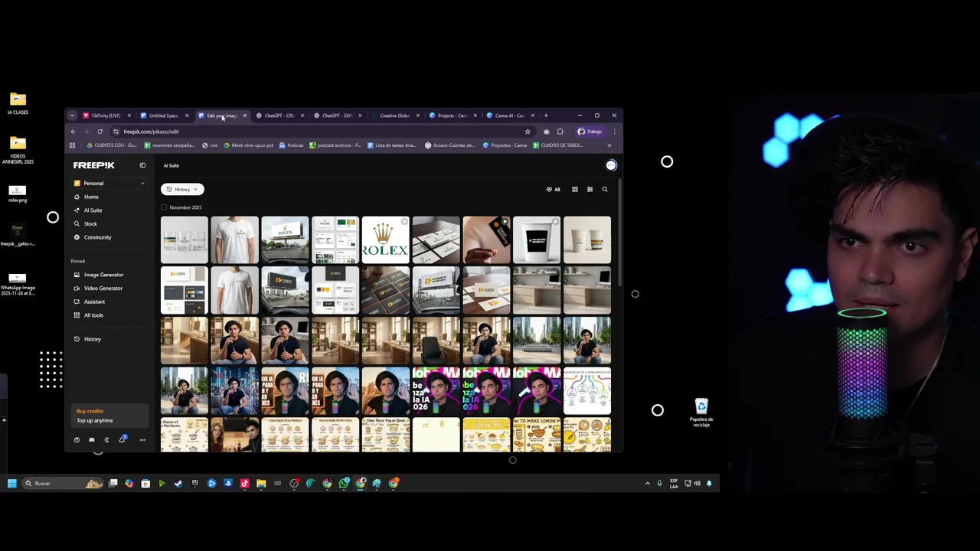Click the search magnifier in gallery toolbar
The height and width of the screenshot is (551, 980).
[605, 189]
